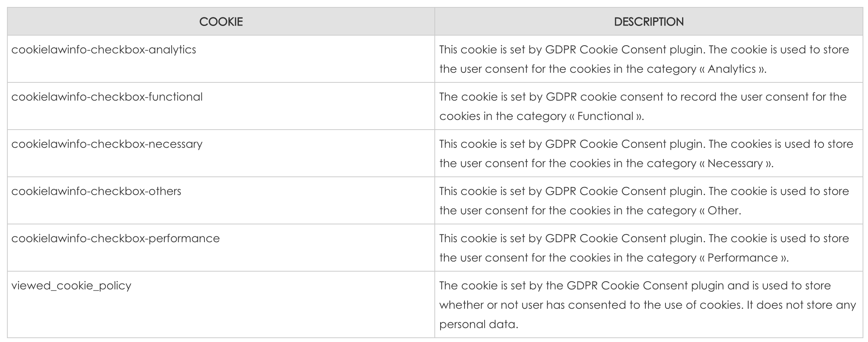The width and height of the screenshot is (868, 342).
Task: Click the quoted word 'Functional' in description
Action: coord(605,116)
